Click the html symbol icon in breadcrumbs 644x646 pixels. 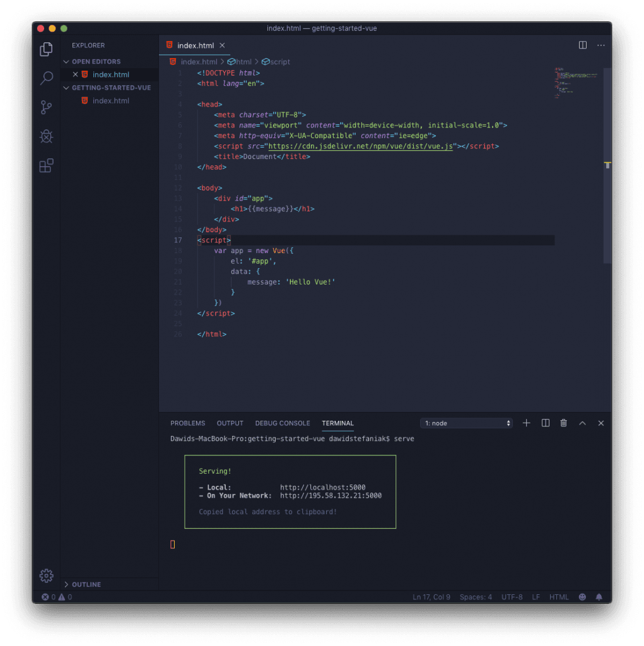[231, 62]
